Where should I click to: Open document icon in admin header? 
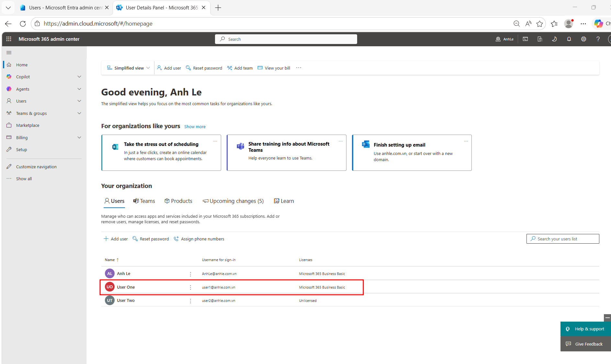pos(540,39)
